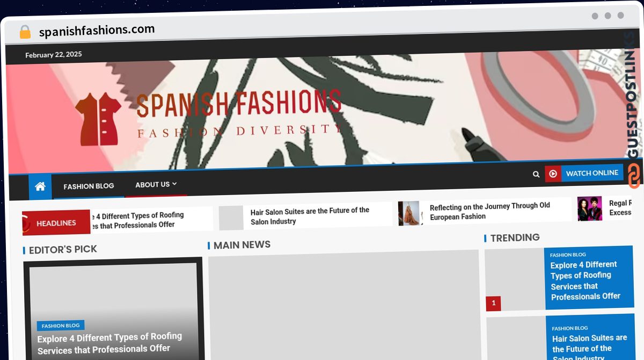644x360 pixels.
Task: Click the Main News section heading
Action: click(242, 245)
